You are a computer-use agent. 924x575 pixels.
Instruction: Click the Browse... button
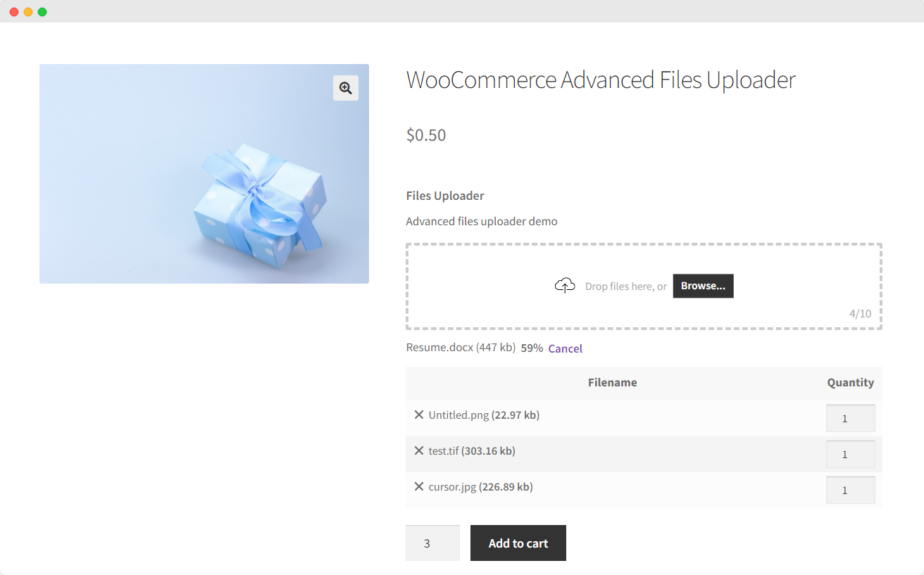(703, 286)
